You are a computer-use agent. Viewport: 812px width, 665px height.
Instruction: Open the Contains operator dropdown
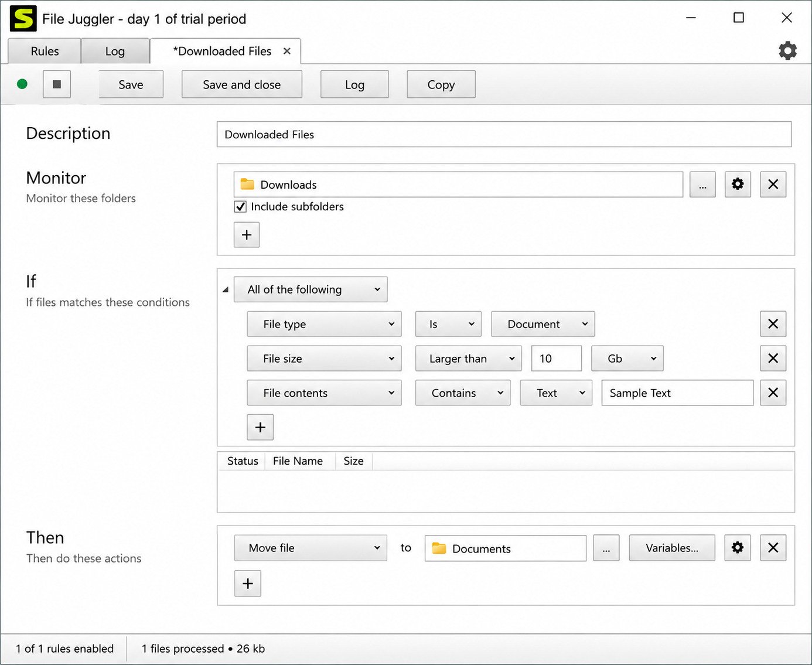[463, 393]
